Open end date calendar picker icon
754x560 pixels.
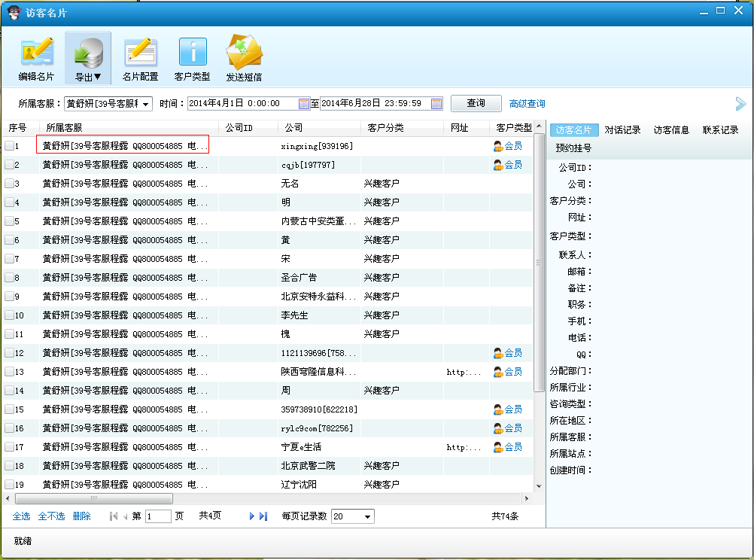click(x=436, y=103)
